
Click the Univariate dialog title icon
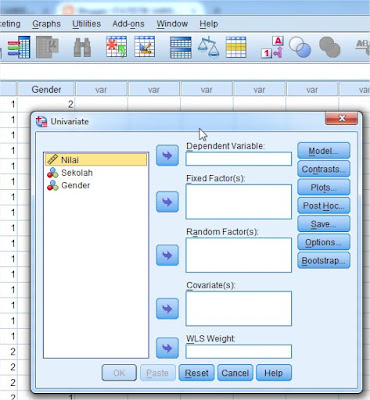[x=42, y=122]
